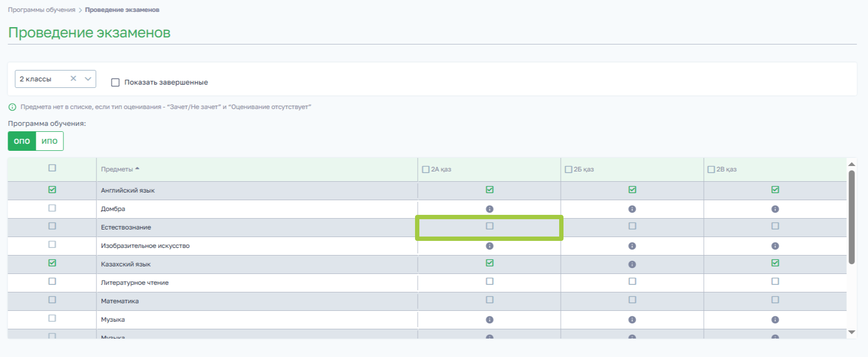Click info icon for Изобразительное искусство in 2В каз
The width and height of the screenshot is (868, 357).
pyautogui.click(x=775, y=246)
